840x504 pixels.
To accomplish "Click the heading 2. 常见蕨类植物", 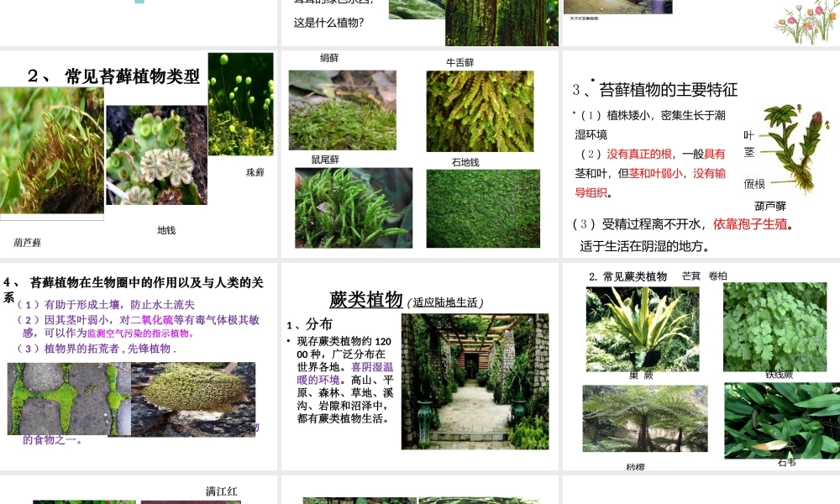I will 627,276.
